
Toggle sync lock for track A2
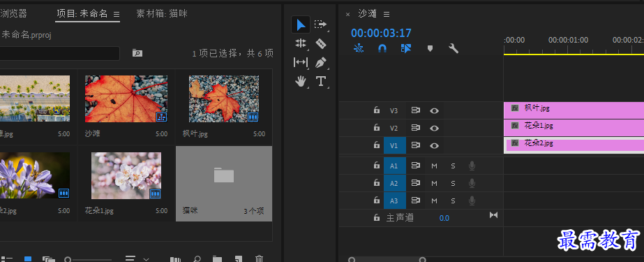(x=416, y=182)
